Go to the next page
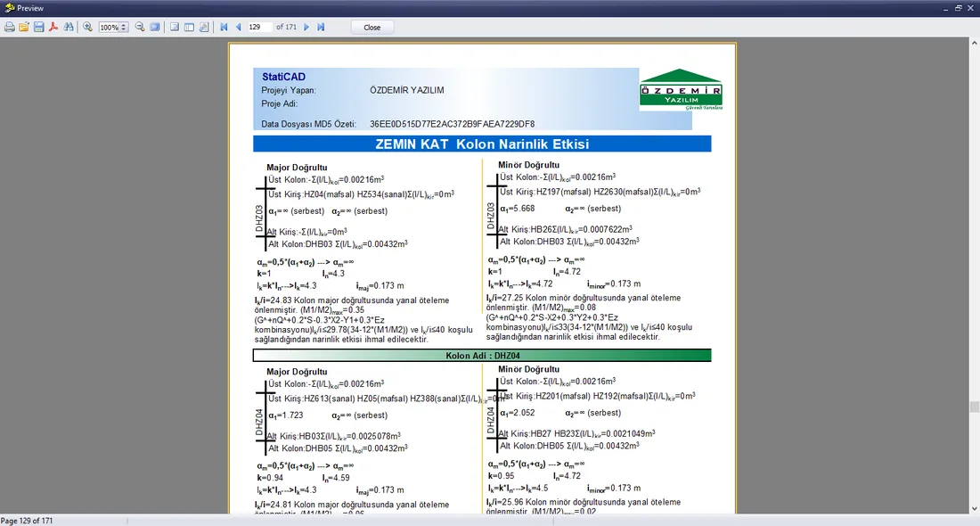Viewport: 980px width, 526px height. click(306, 27)
